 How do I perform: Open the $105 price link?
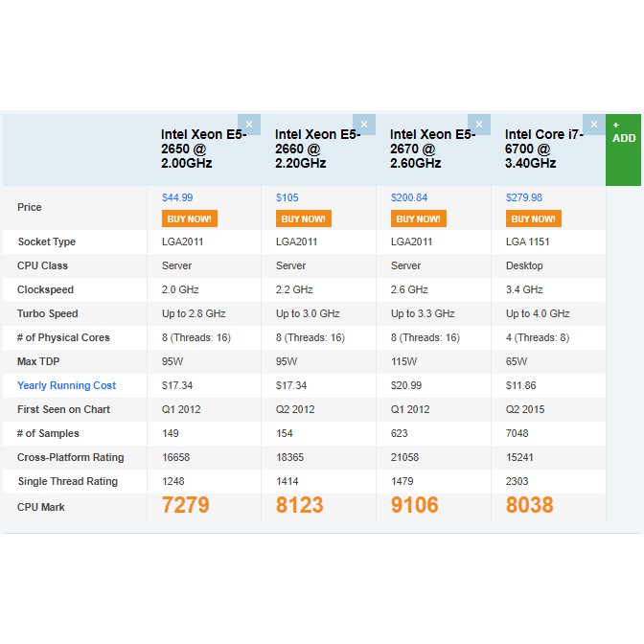287,197
